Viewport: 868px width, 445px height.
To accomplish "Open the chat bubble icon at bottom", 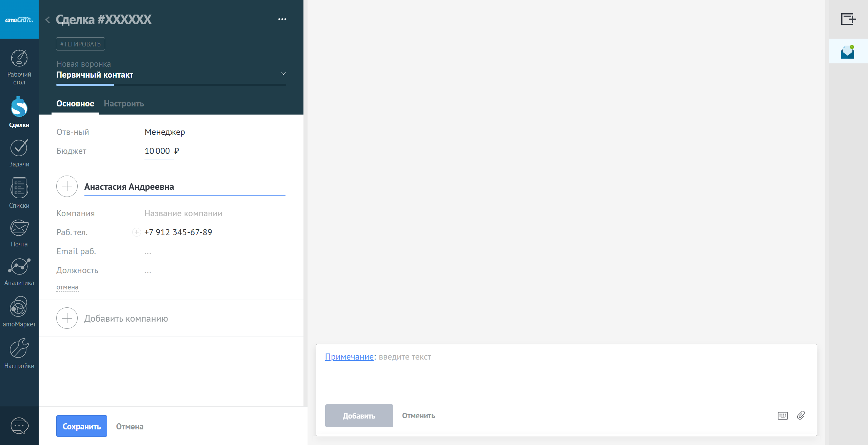I will coord(19,426).
